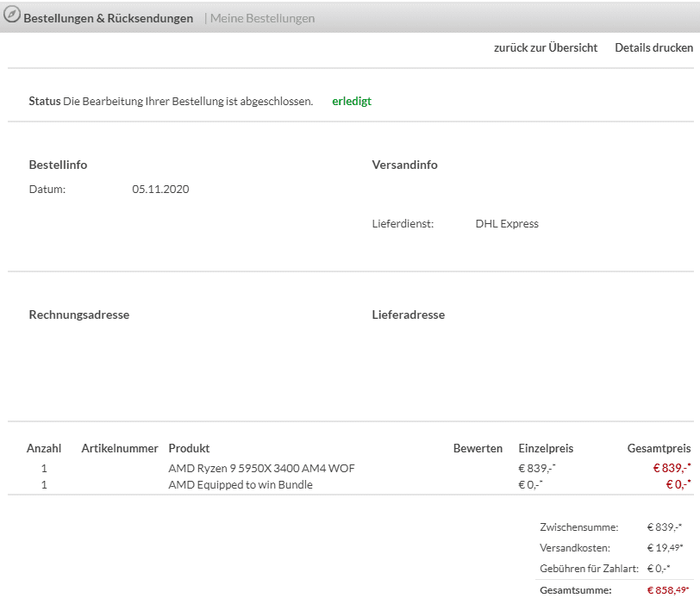Viewport: 700px width, 598px height.
Task: Click the Bestellinfo heading
Action: (x=58, y=165)
